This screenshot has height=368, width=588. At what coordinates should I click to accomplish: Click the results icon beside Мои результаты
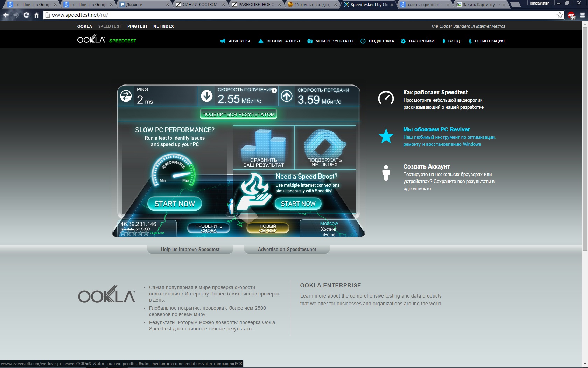pos(310,41)
